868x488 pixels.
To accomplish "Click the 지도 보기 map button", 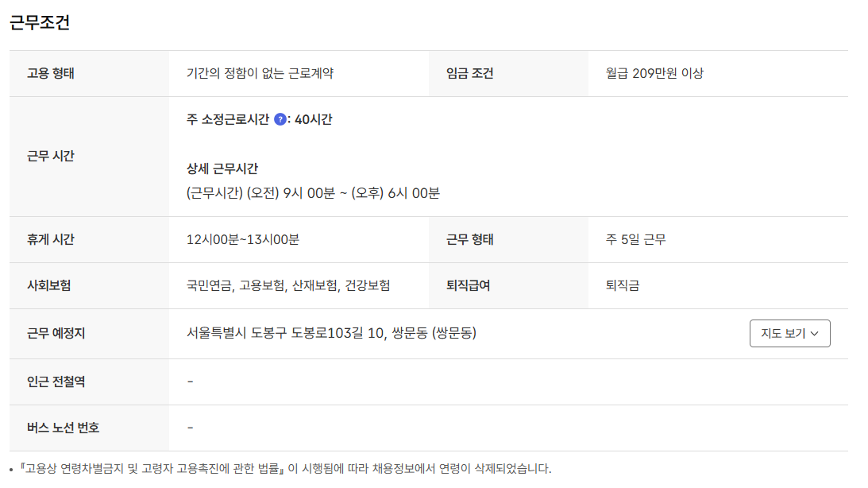I will pyautogui.click(x=789, y=334).
